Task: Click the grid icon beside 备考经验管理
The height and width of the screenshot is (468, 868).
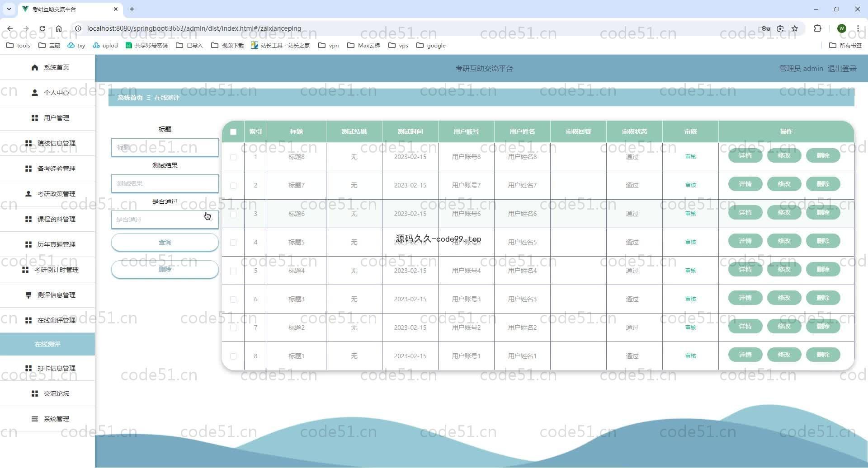Action: (28, 168)
